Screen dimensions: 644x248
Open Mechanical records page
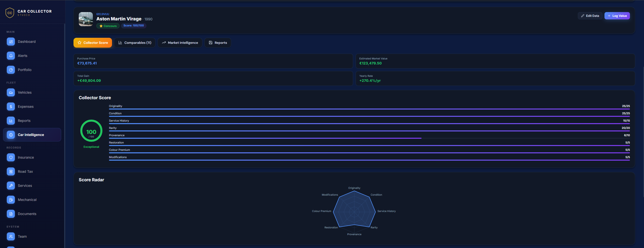(x=32, y=200)
